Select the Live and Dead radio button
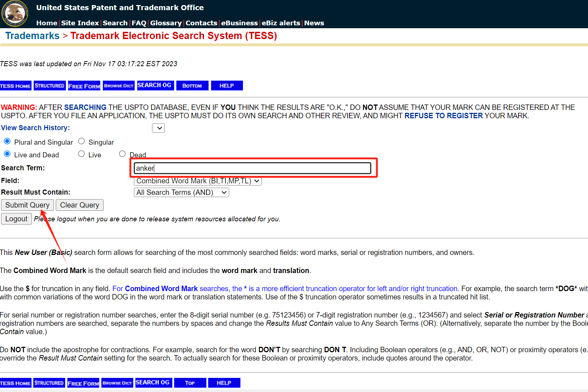 pos(7,154)
